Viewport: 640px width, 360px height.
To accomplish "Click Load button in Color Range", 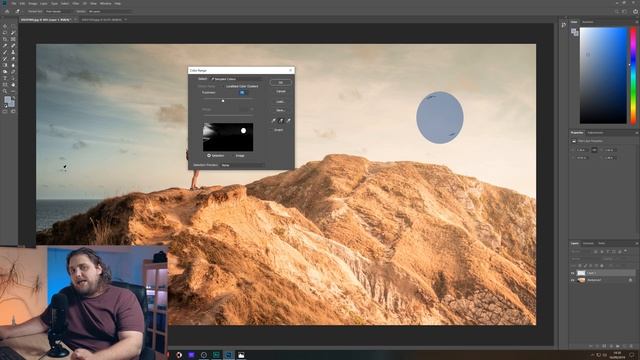I will coord(280,102).
